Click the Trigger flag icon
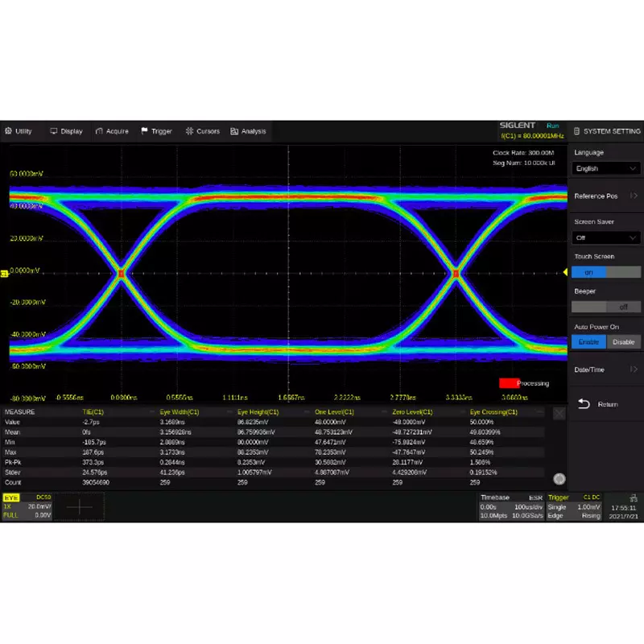The height and width of the screenshot is (644, 644). [x=144, y=131]
